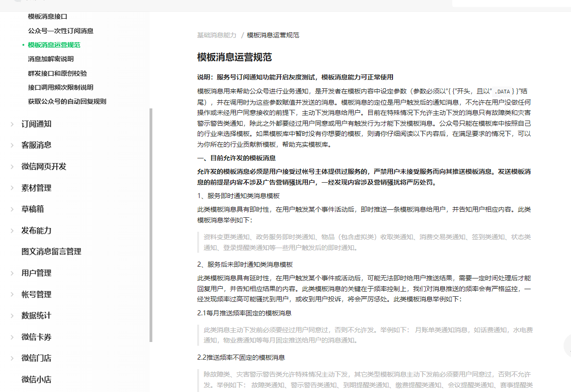
Task: Click subheading 1、服务即时通知类消息模板
Action: tap(238, 196)
